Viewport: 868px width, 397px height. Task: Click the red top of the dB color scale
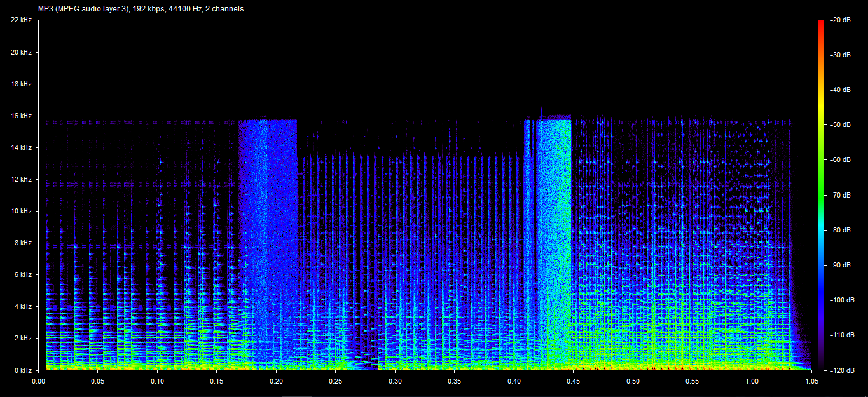point(821,25)
